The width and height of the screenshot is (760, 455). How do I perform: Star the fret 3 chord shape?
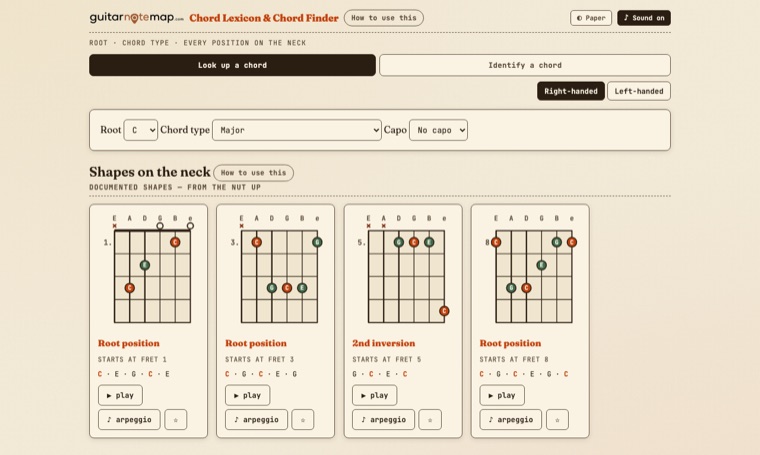pyautogui.click(x=302, y=420)
